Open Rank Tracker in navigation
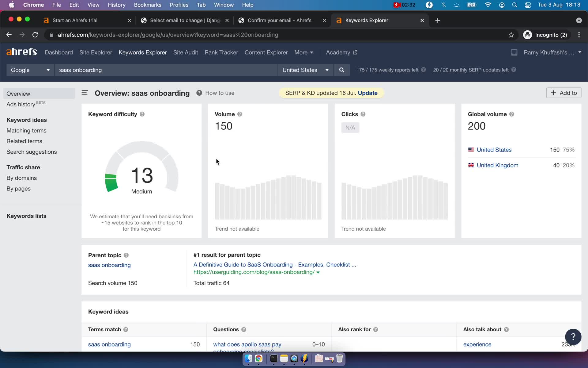The height and width of the screenshot is (368, 588). coord(221,52)
